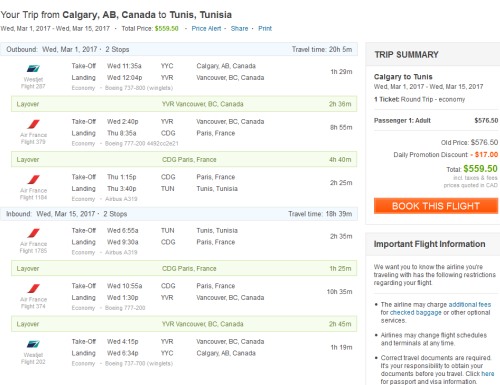Select the Inbound Wed, Mar 15 header bar

coord(179,214)
